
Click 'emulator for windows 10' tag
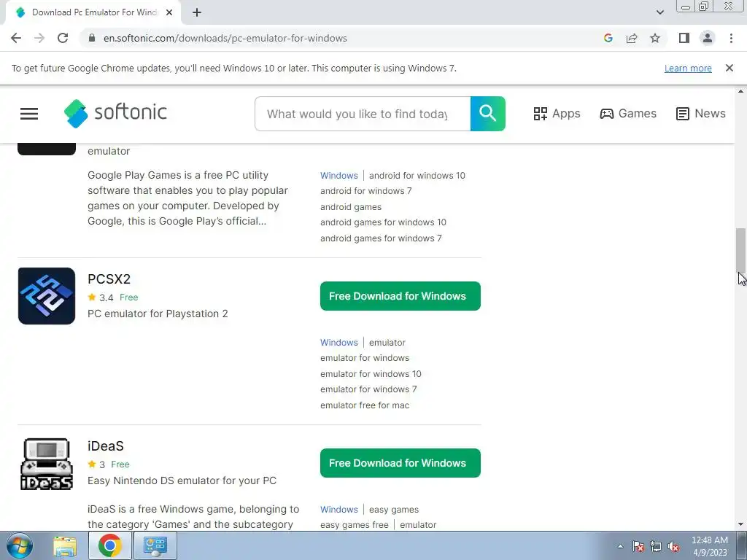click(371, 374)
